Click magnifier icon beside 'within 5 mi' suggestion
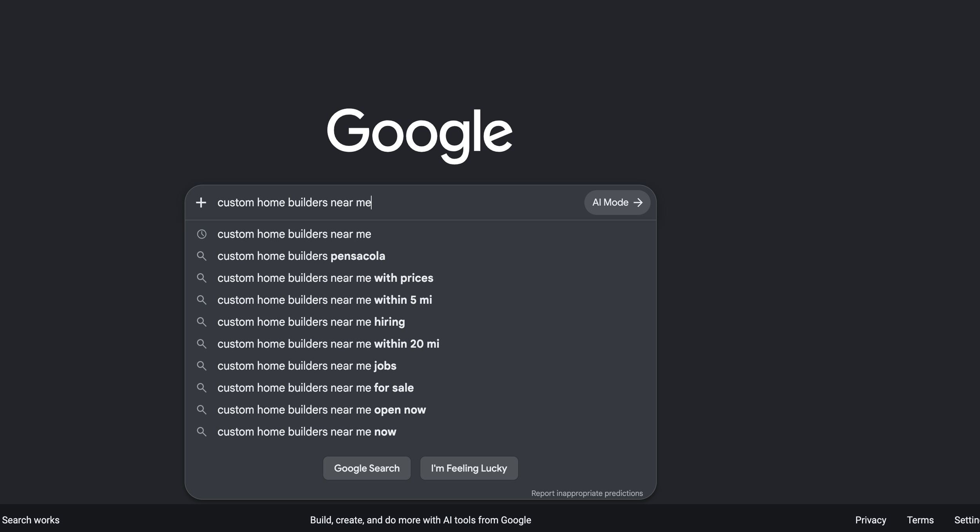Screen dimensions: 980x532 pos(201,300)
